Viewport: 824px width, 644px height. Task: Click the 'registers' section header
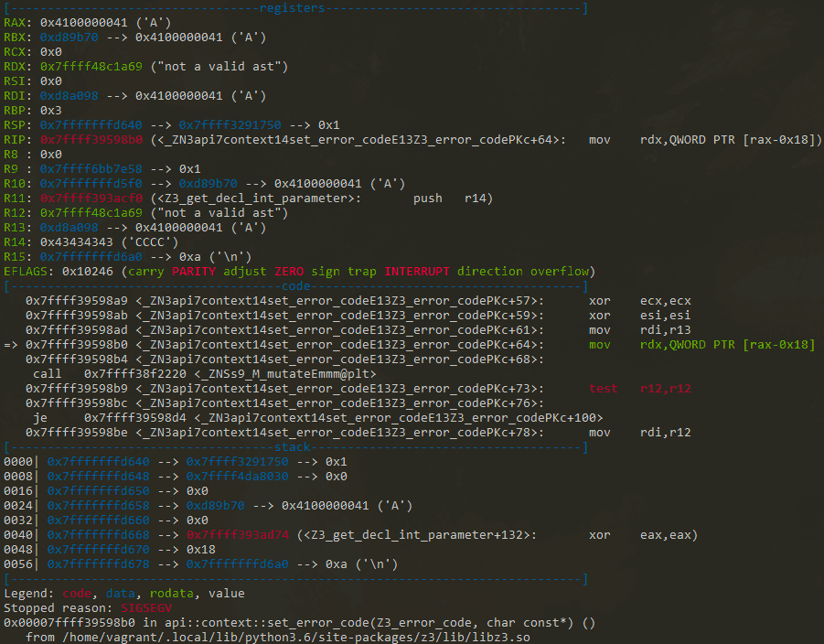[292, 8]
